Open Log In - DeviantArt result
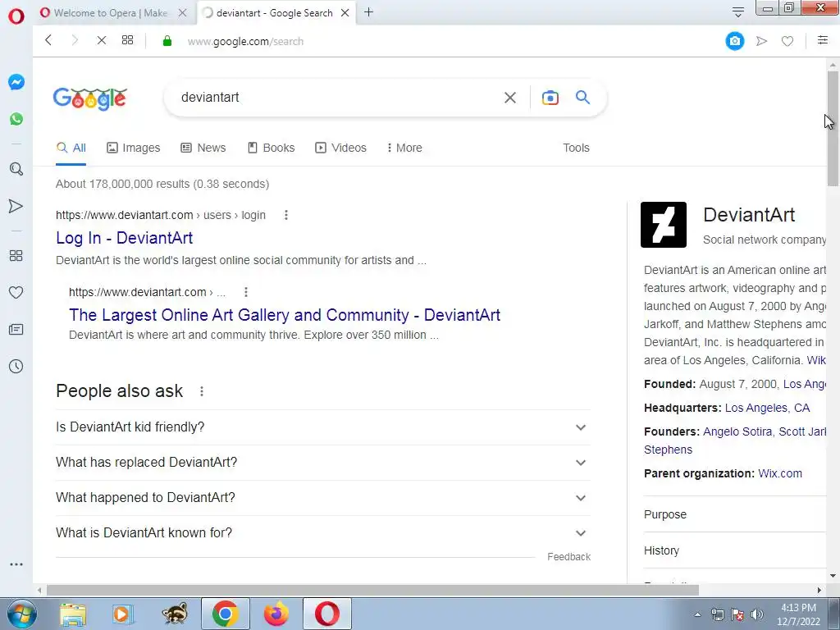Screen dimensions: 840x630 (x=125, y=238)
